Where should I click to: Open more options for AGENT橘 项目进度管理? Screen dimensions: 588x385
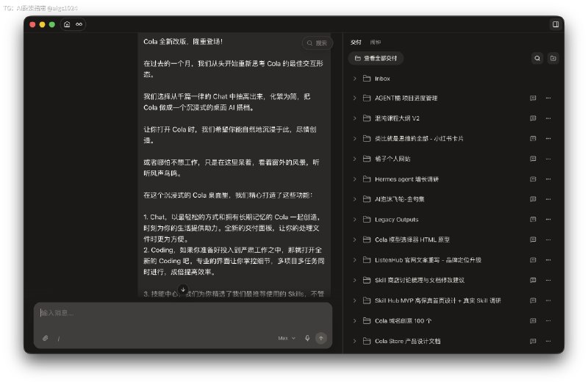pos(548,98)
